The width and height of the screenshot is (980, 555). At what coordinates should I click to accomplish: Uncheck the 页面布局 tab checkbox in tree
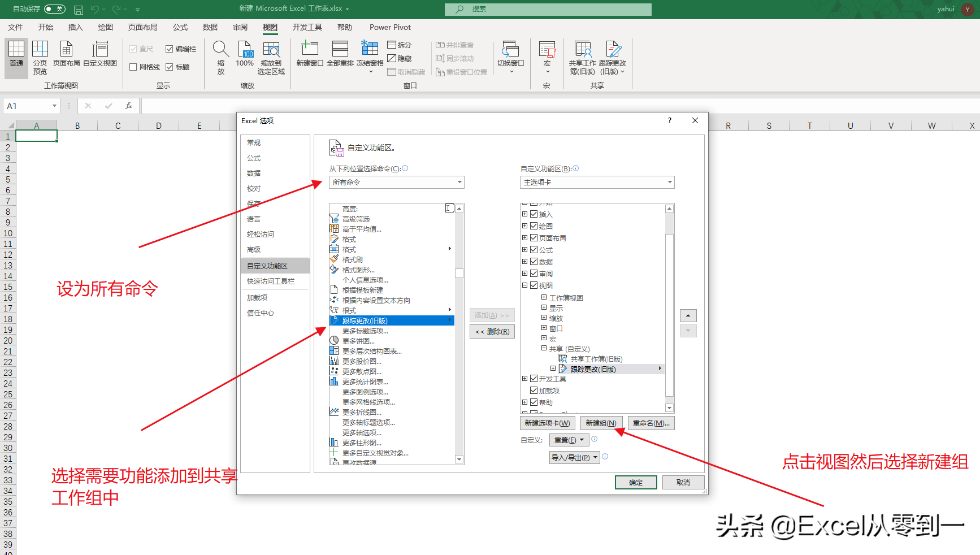coord(534,238)
